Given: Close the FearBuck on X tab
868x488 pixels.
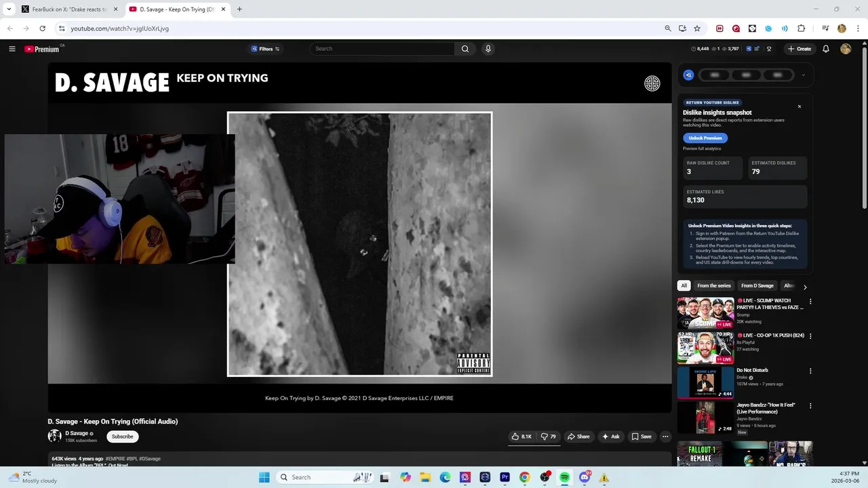Looking at the screenshot, I should click(115, 9).
